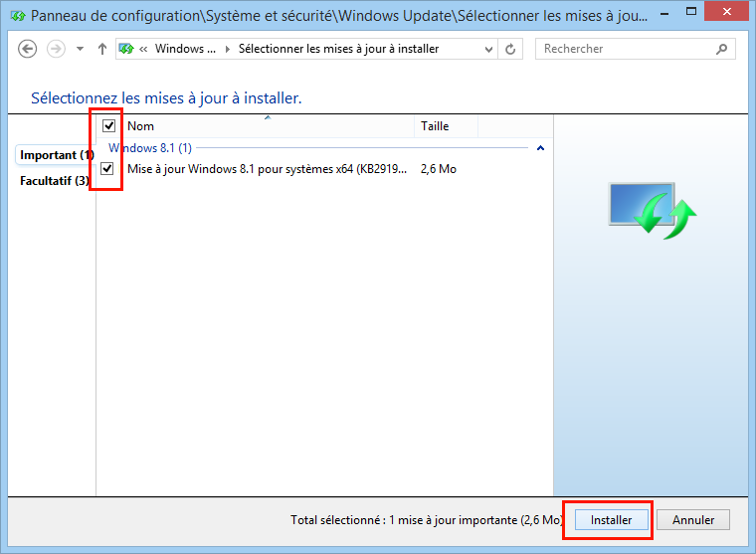Switch to the Facultatif (3) tab
Screen dimensions: 756x554
coord(55,181)
